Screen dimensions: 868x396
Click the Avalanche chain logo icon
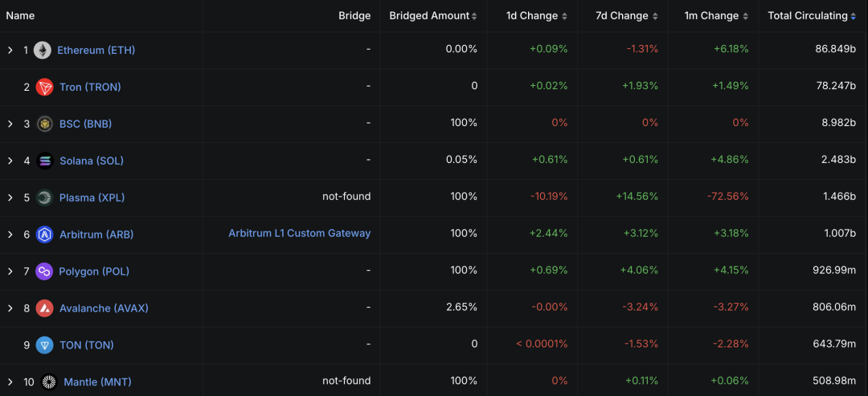pyautogui.click(x=45, y=308)
